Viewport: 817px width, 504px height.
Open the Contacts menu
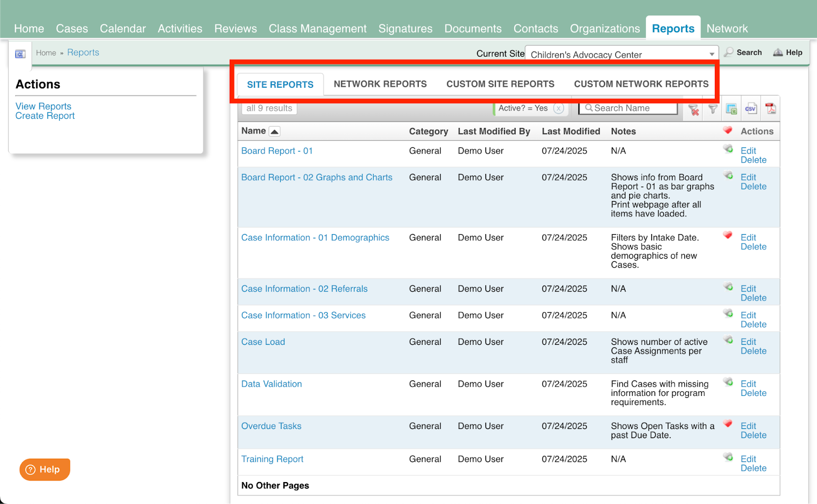point(536,29)
